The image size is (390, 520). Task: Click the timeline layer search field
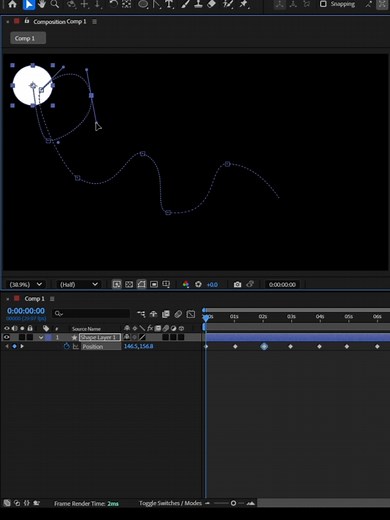[x=91, y=313]
